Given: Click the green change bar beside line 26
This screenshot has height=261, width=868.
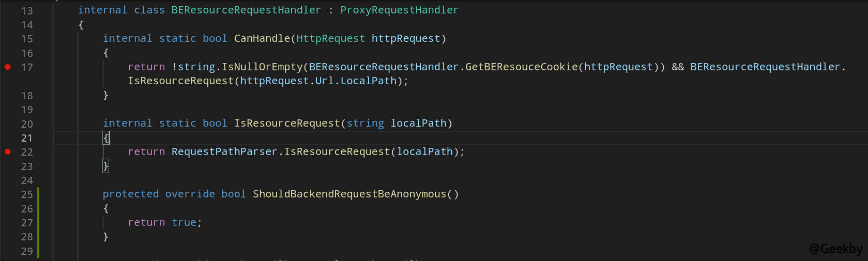Looking at the screenshot, I should click(38, 209).
